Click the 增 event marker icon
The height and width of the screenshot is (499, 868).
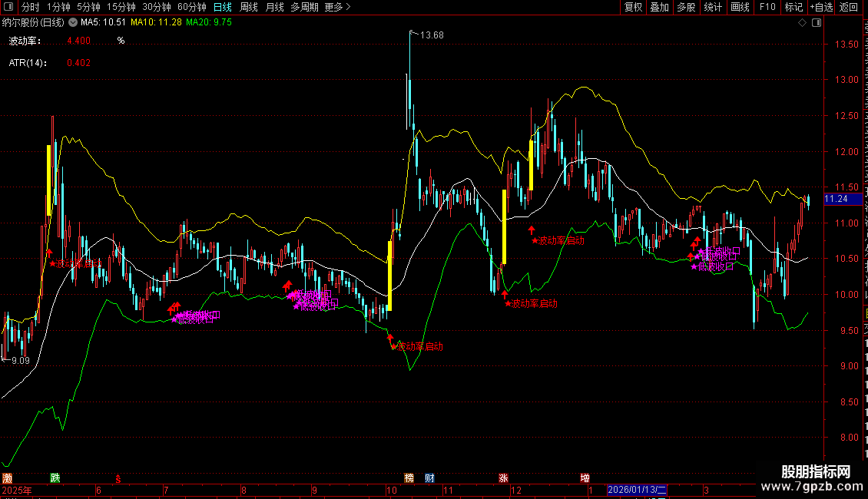pos(585,478)
